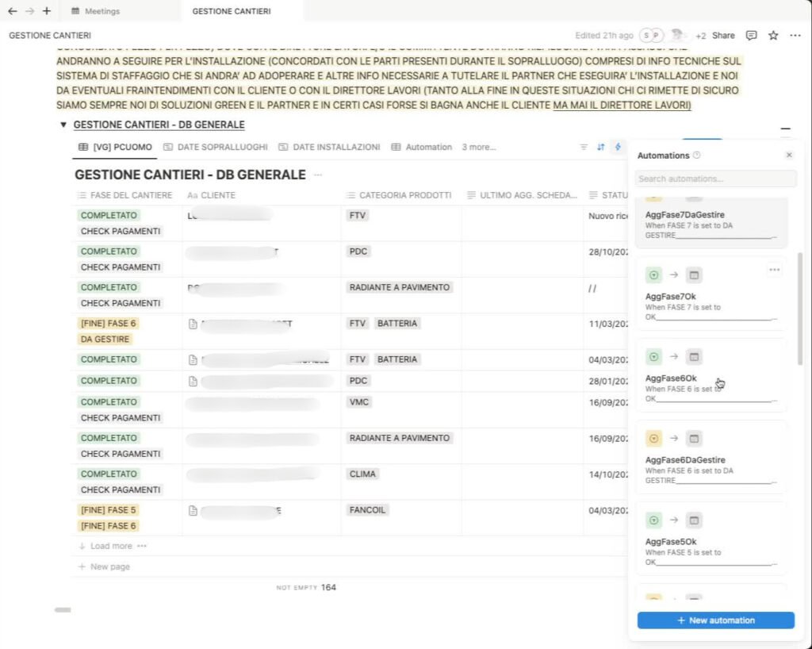Open page options with the ellipsis icon
This screenshot has height=649, width=812.
(794, 36)
